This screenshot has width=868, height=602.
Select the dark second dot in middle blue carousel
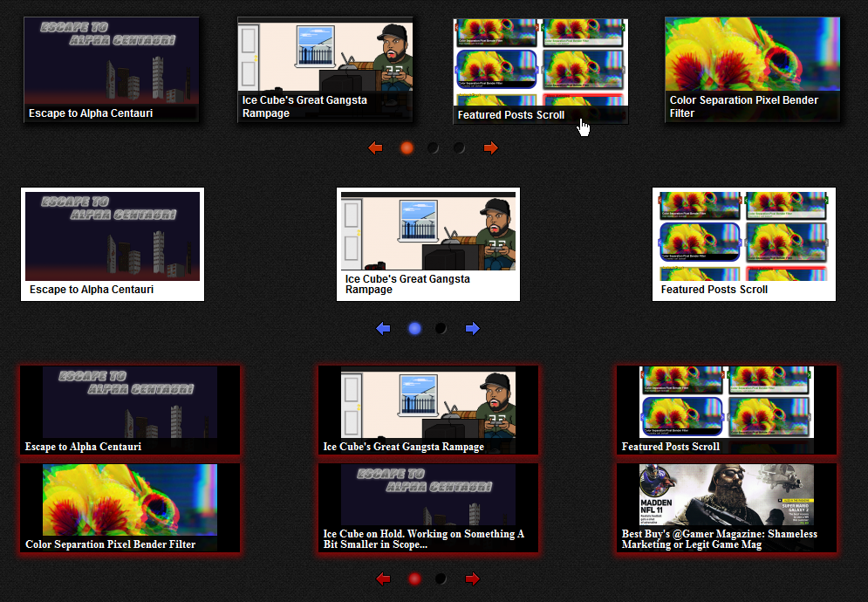tap(441, 329)
